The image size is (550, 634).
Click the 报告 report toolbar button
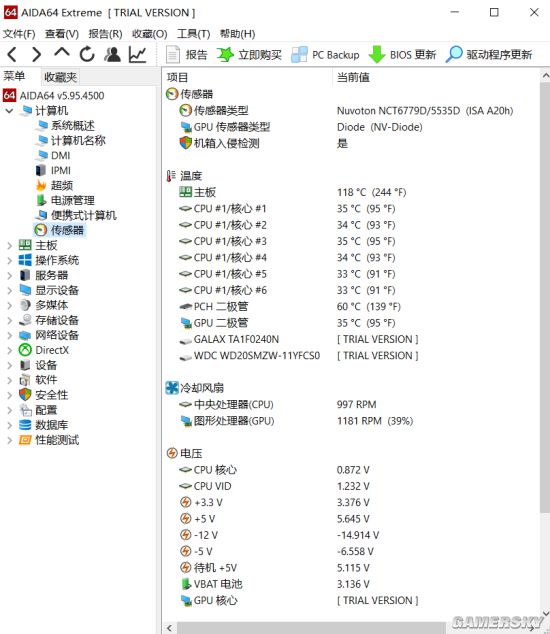(187, 55)
